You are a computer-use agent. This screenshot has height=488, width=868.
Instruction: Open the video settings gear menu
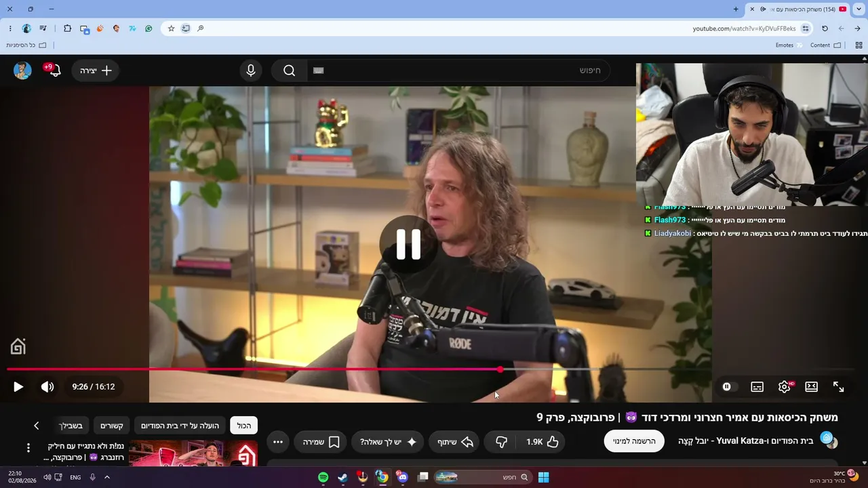click(x=785, y=387)
